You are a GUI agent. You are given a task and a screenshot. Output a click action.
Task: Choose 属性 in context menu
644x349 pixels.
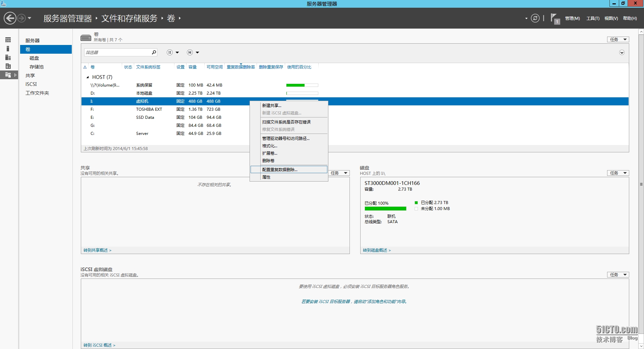[x=289, y=177]
